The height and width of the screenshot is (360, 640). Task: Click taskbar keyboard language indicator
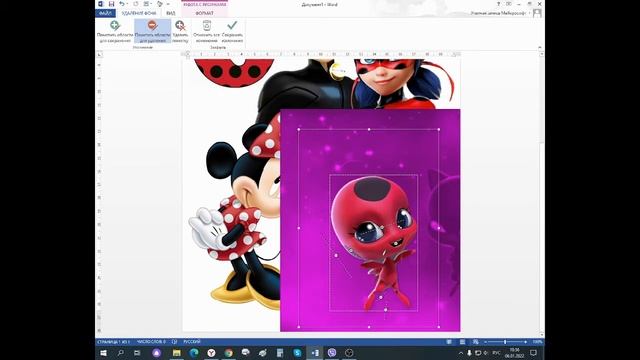click(496, 353)
